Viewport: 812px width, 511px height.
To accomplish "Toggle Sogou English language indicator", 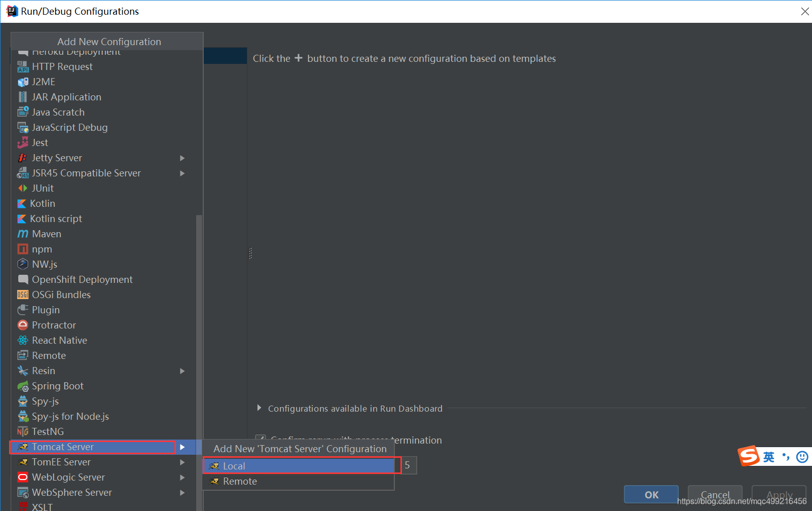I will (x=769, y=457).
